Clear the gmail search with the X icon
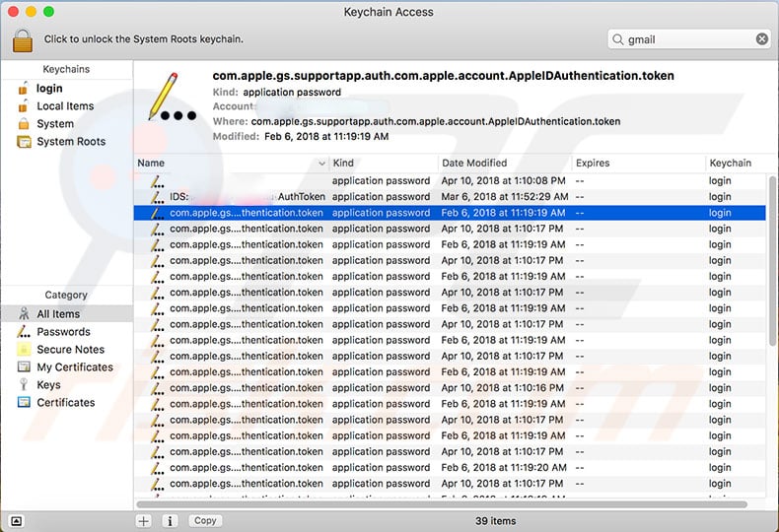Image resolution: width=779 pixels, height=532 pixels. click(x=762, y=39)
